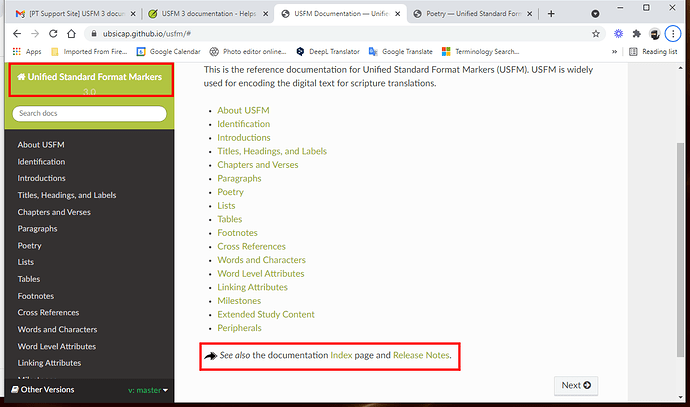The image size is (690, 407).
Task: Open Paragraphs in sidebar
Action: coord(37,229)
